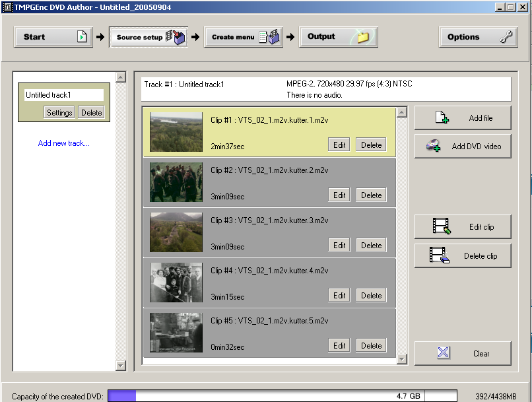Click 'Clip #2 : VTS_02_1.m2v.kutter.2.m2v' text
The image size is (532, 402).
(x=269, y=170)
